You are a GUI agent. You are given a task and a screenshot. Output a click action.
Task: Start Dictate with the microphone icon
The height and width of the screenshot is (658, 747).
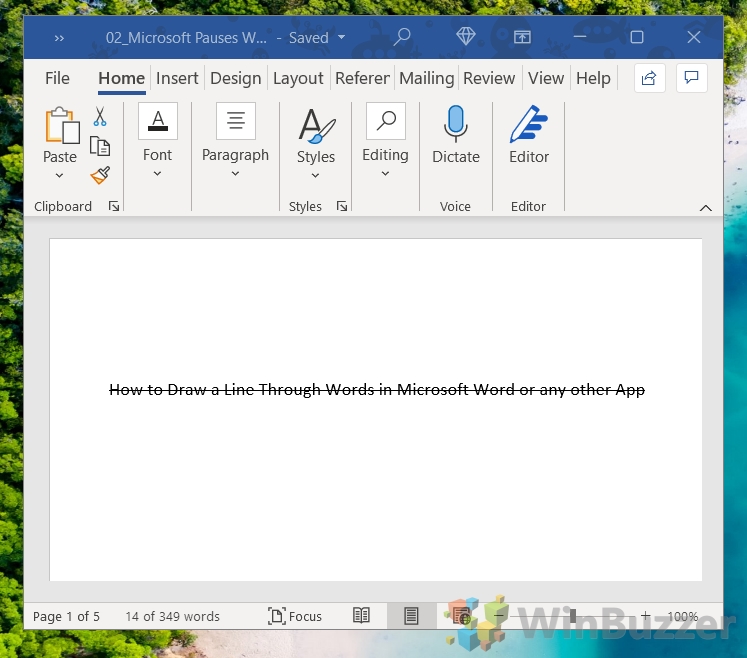click(x=456, y=124)
